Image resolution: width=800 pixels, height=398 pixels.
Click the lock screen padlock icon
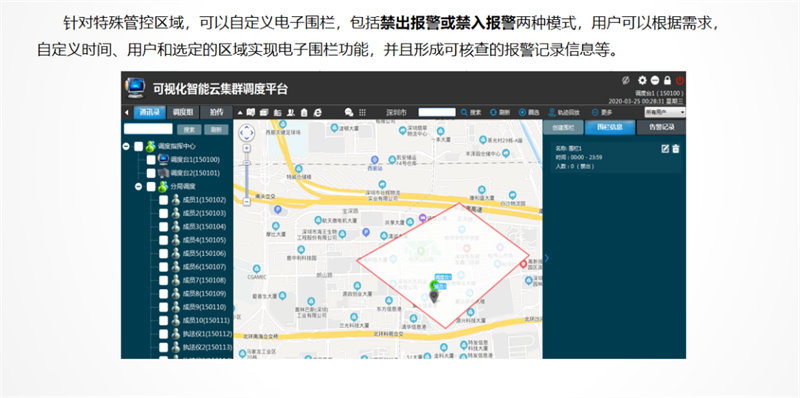click(667, 80)
